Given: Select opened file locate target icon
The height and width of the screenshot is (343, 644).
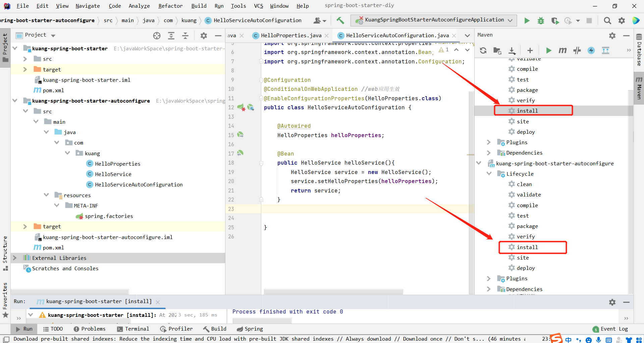Looking at the screenshot, I should tap(157, 36).
